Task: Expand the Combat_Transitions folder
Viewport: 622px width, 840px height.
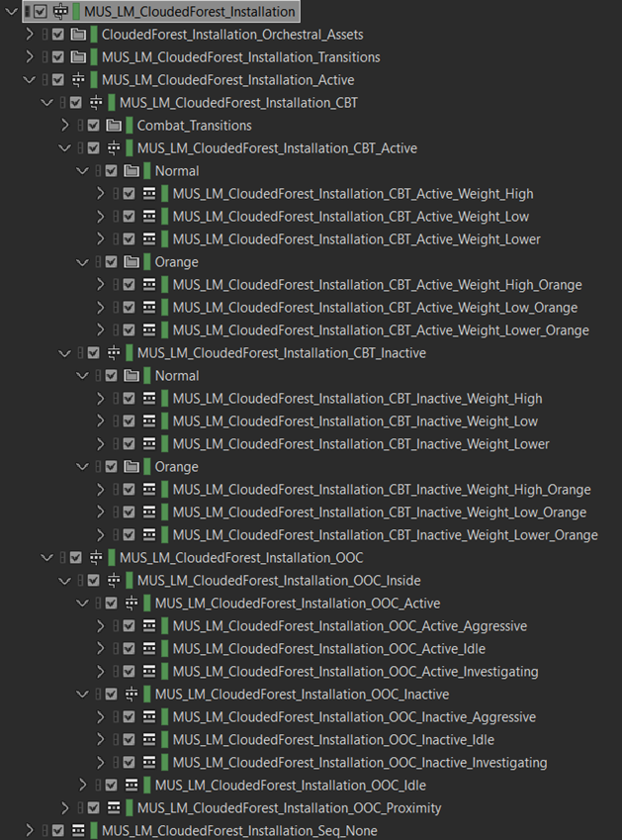Action: tap(65, 126)
